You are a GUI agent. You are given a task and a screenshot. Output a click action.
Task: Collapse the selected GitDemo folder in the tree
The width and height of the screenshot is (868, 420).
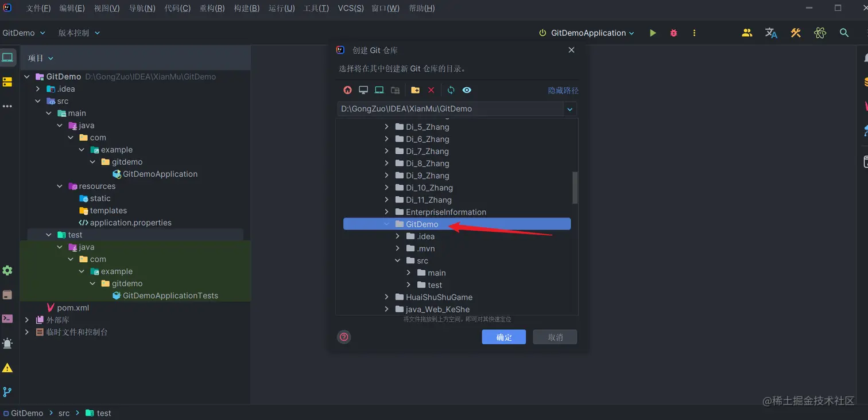[x=386, y=224]
